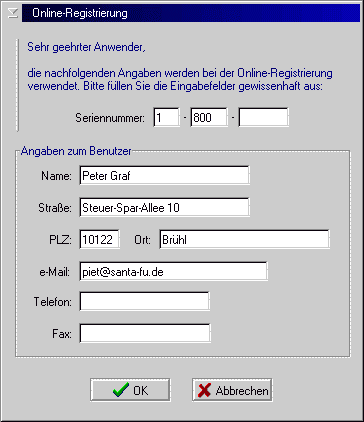Click the Telefon label text
364x422 pixels.
53,302
